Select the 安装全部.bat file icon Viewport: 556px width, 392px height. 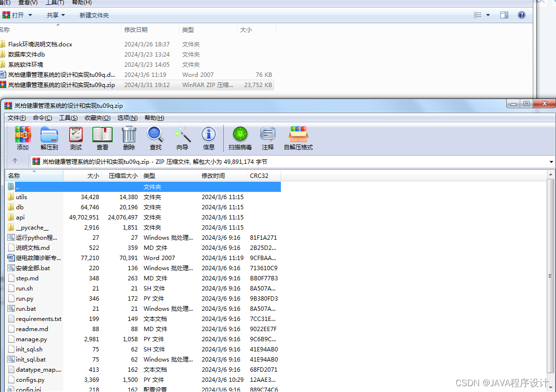(11, 268)
